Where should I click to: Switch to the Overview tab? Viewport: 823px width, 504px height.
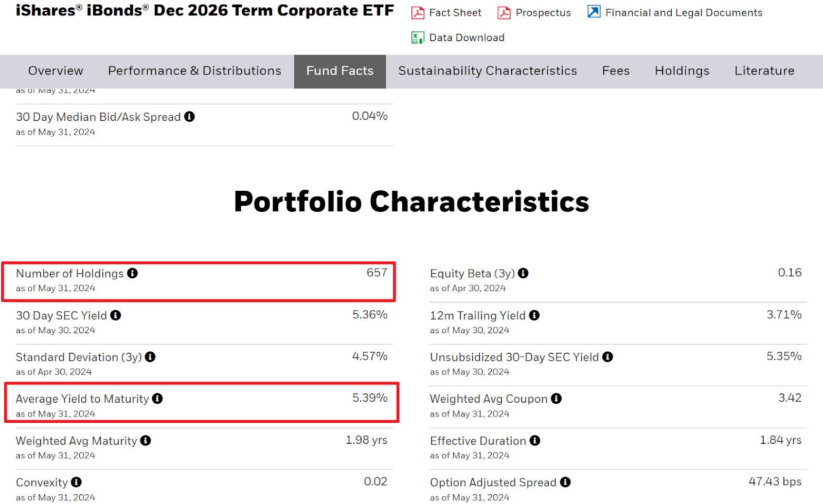point(56,71)
